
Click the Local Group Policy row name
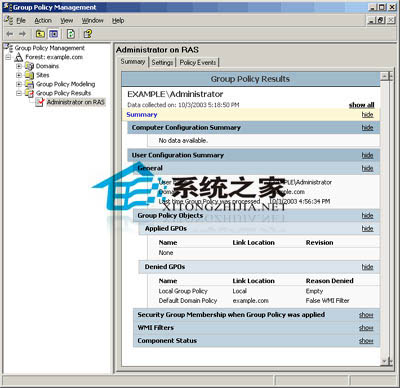[x=183, y=291]
